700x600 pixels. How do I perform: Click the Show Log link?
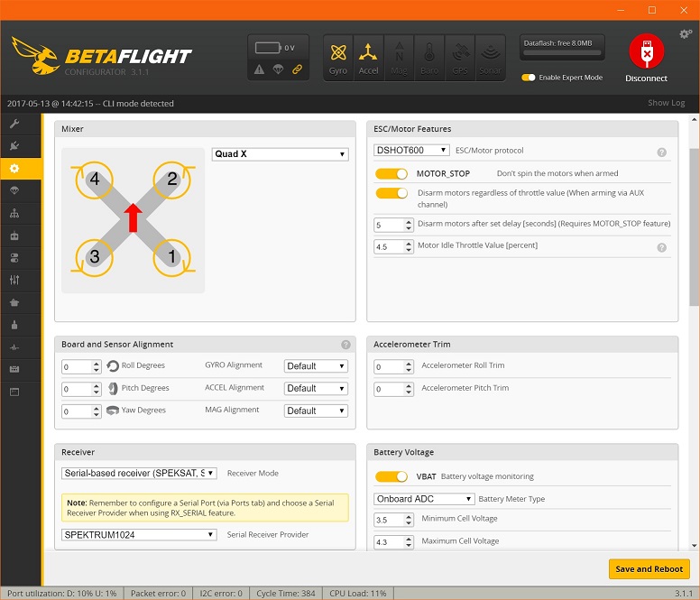pyautogui.click(x=666, y=103)
